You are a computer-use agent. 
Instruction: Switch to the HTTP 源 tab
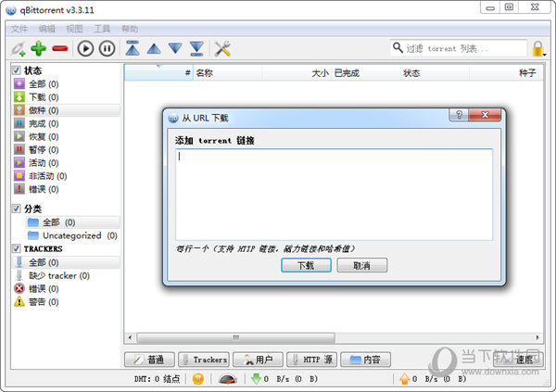[x=311, y=360]
